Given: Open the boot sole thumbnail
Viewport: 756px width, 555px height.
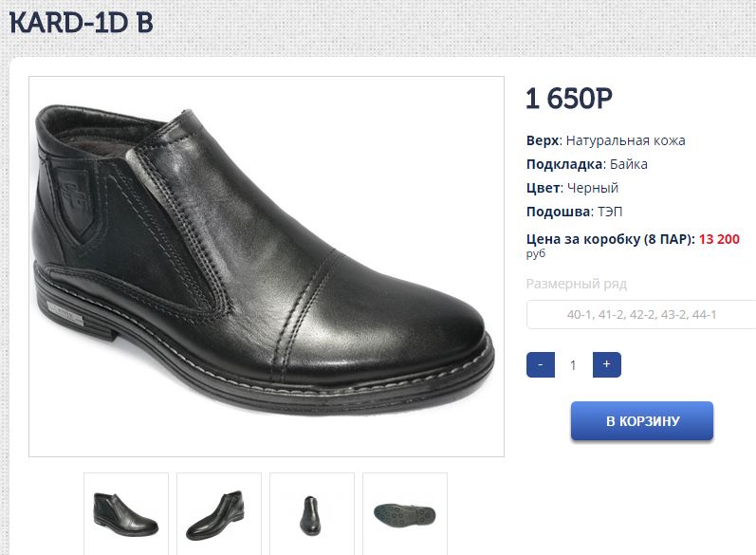Looking at the screenshot, I should pyautogui.click(x=405, y=513).
